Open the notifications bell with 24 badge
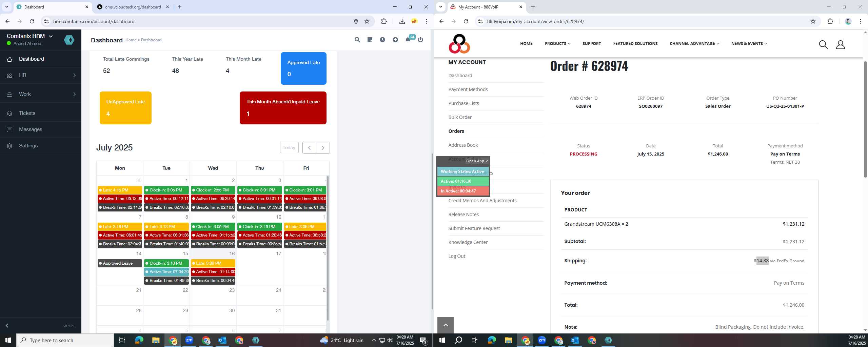The image size is (868, 347). point(409,39)
